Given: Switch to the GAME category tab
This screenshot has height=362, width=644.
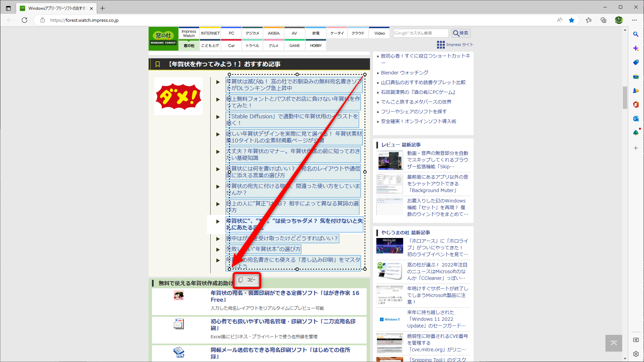Looking at the screenshot, I should click(294, 45).
